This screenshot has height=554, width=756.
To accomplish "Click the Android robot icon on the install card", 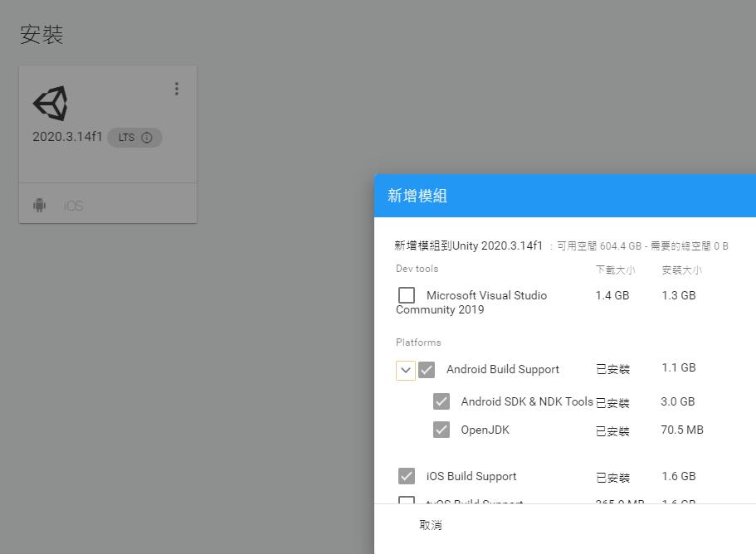I will (40, 205).
